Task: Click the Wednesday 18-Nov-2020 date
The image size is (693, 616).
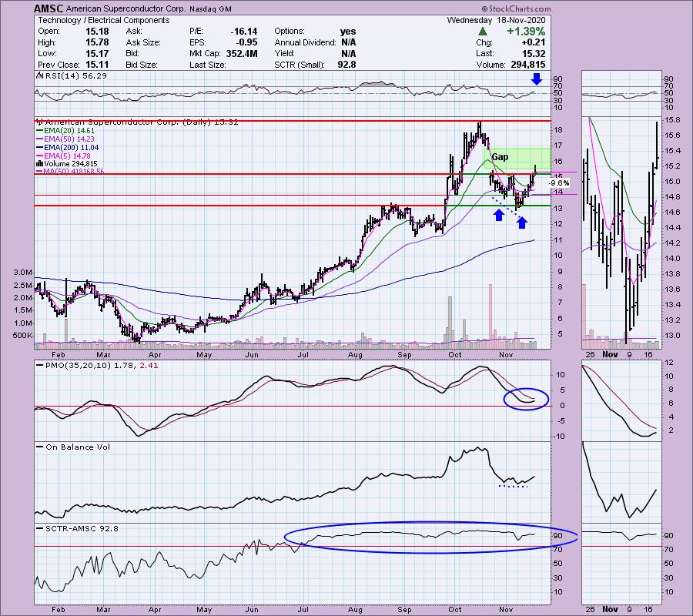Action: pos(497,20)
